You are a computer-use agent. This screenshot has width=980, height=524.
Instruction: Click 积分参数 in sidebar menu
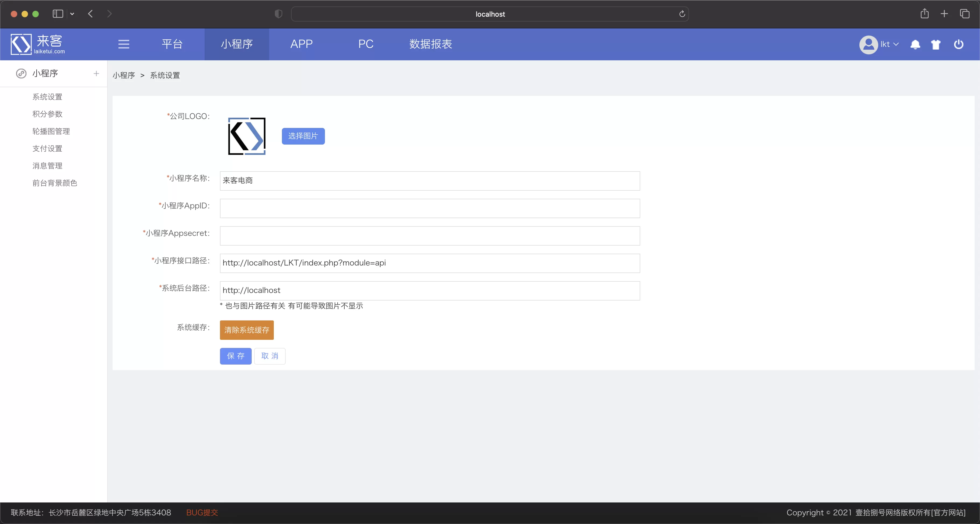[x=47, y=114]
